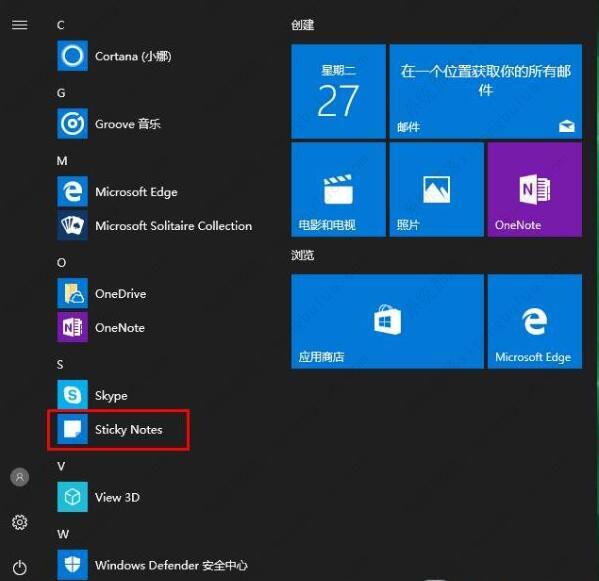Click the Cortana app icon
This screenshot has height=581, width=599.
[72, 56]
